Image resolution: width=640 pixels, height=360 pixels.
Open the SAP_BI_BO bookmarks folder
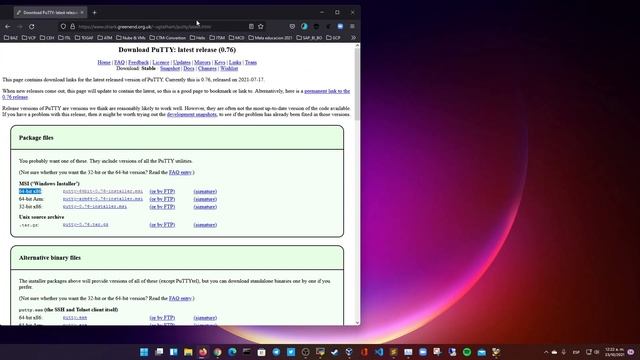pos(309,38)
